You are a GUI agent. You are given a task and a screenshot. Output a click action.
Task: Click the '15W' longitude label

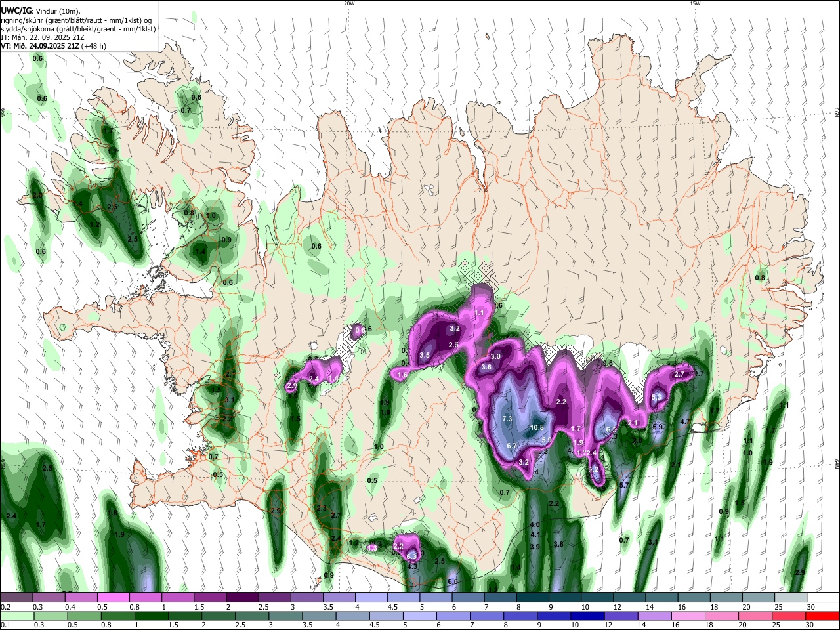694,3
